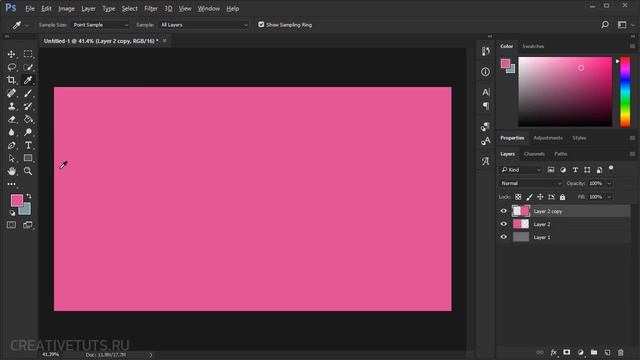The height and width of the screenshot is (360, 640).
Task: Select the Paint Bucket tool
Action: pos(28,119)
